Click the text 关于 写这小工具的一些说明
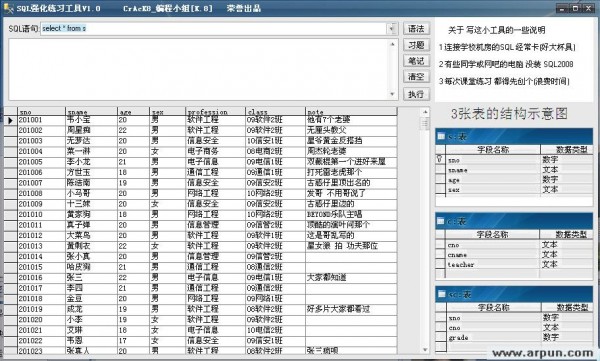The width and height of the screenshot is (600, 361). point(497,30)
